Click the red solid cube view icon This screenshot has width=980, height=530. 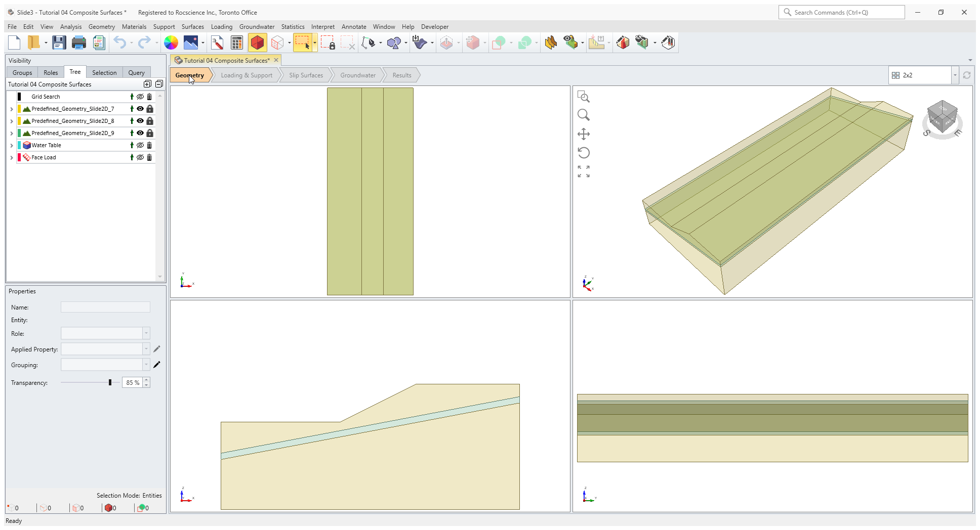click(x=257, y=43)
